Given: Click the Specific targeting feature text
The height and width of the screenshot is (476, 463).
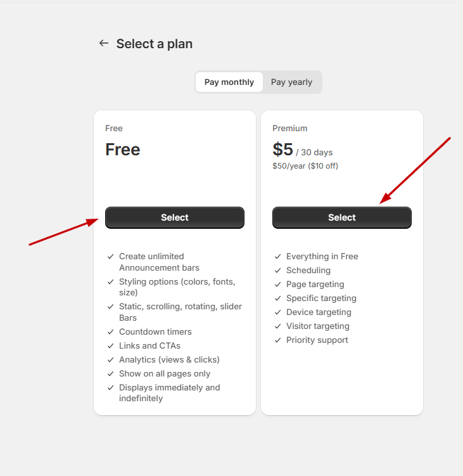Looking at the screenshot, I should click(x=321, y=299).
